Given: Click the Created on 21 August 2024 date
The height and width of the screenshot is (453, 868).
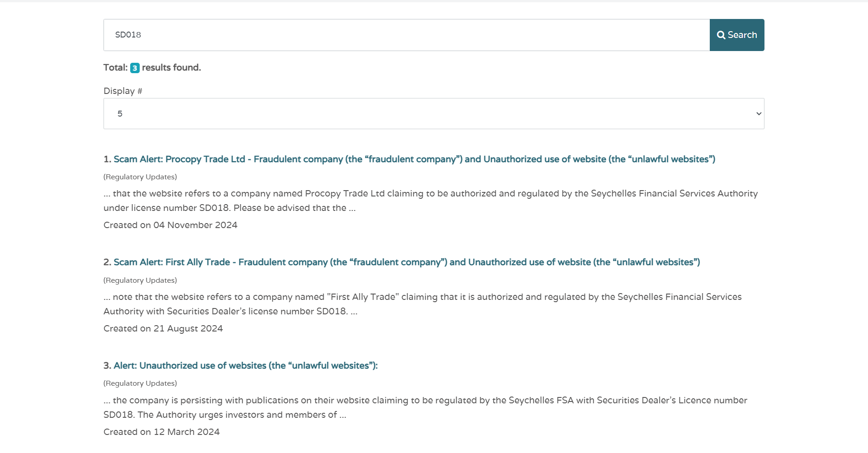Looking at the screenshot, I should click(163, 328).
